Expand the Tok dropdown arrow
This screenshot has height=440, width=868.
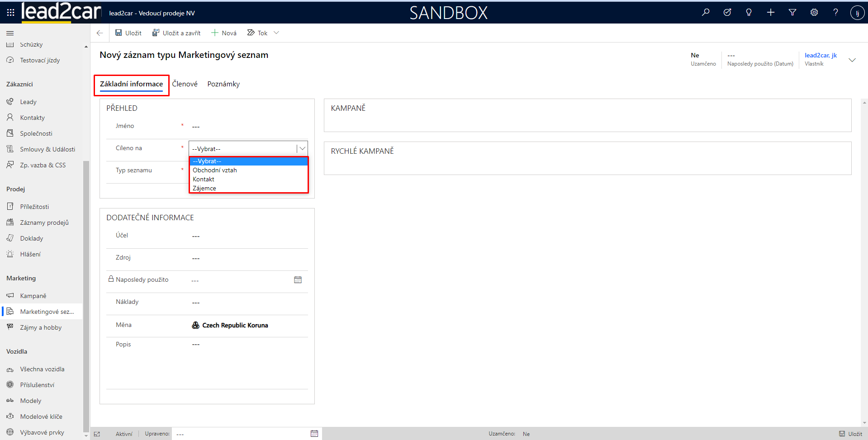coord(276,33)
